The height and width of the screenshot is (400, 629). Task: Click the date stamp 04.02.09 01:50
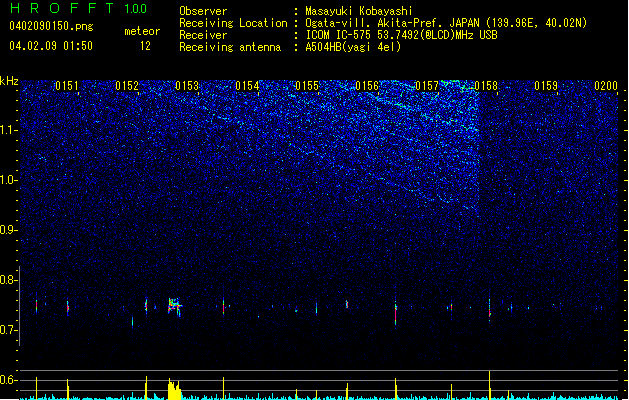click(51, 46)
